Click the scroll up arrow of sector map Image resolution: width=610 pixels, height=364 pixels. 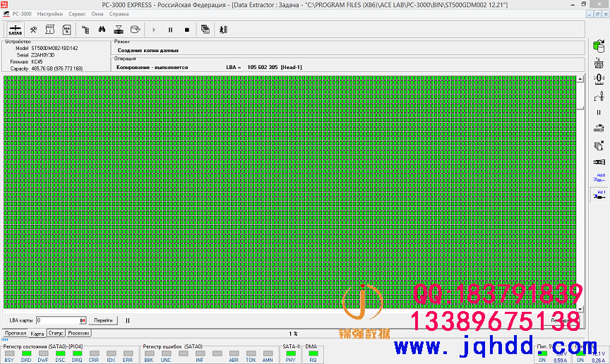pyautogui.click(x=580, y=79)
